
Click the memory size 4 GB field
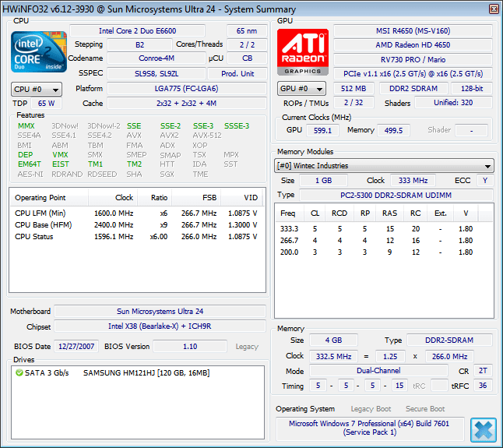pos(333,340)
